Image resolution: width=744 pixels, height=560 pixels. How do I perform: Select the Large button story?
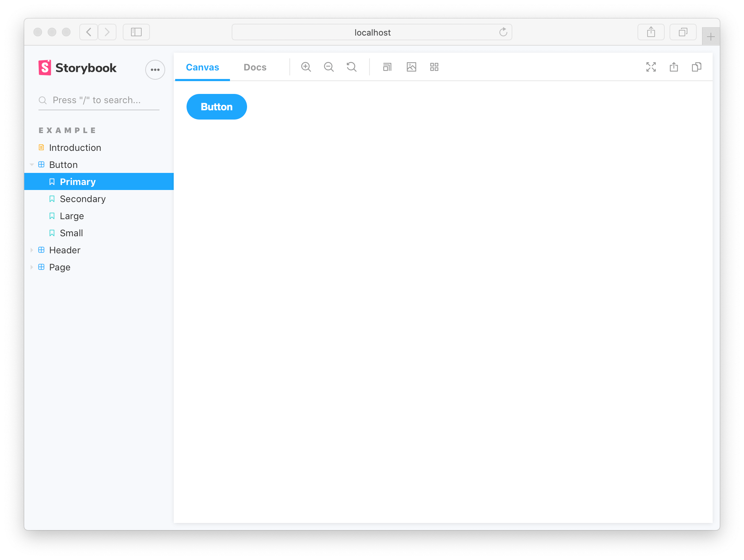71,216
